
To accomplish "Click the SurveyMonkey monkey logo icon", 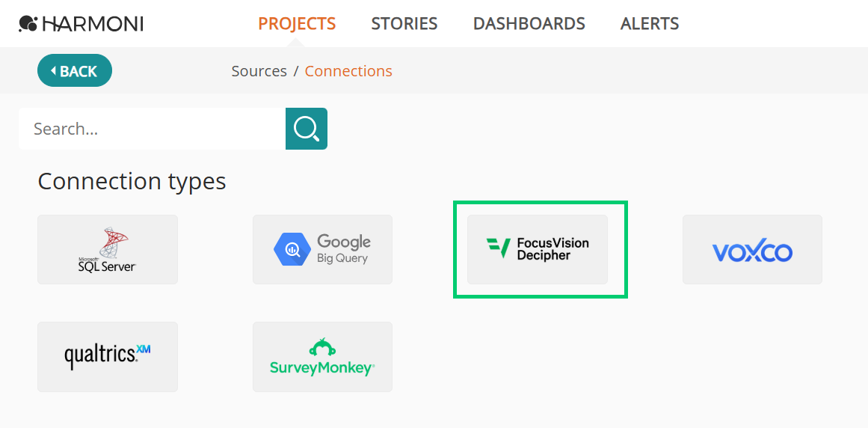I will 323,347.
